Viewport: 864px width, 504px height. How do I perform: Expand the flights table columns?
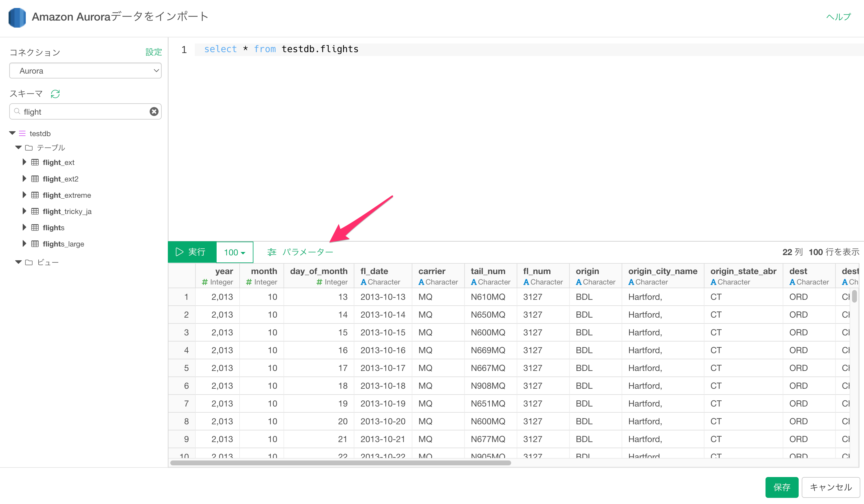click(x=24, y=227)
